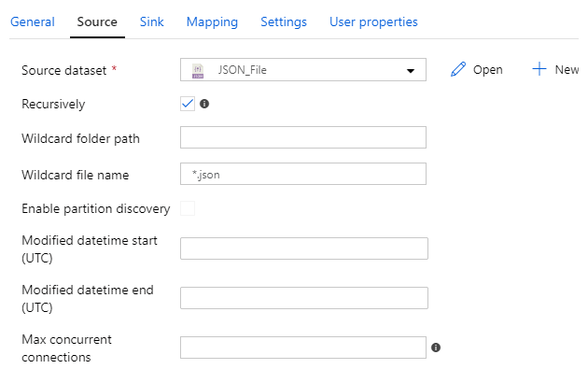Focus the Modified datetime end field
588x383 pixels.
(303, 298)
